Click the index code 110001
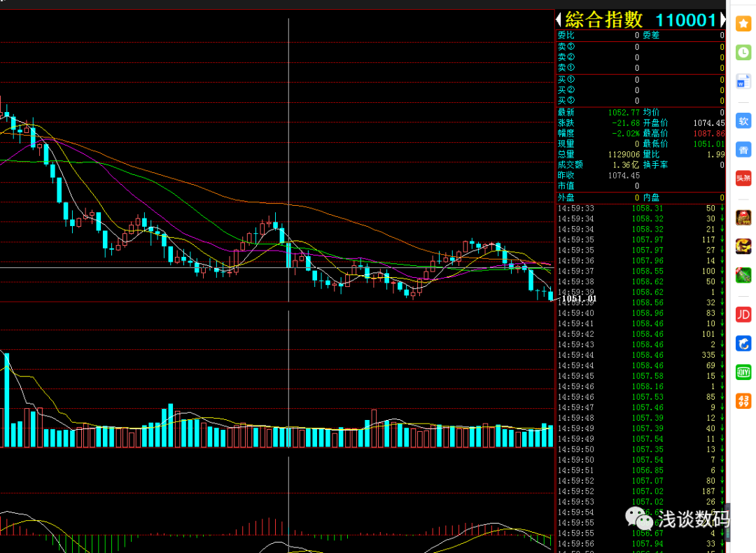756x553 pixels. click(x=685, y=20)
